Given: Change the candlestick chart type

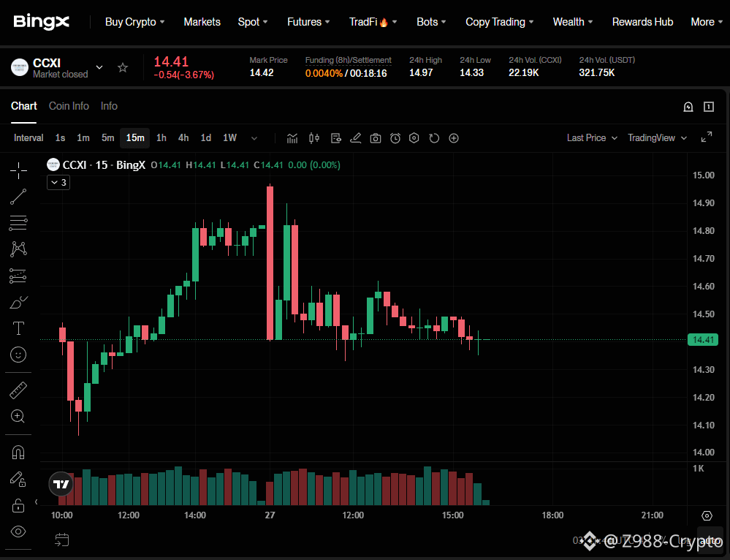Looking at the screenshot, I should [x=314, y=138].
